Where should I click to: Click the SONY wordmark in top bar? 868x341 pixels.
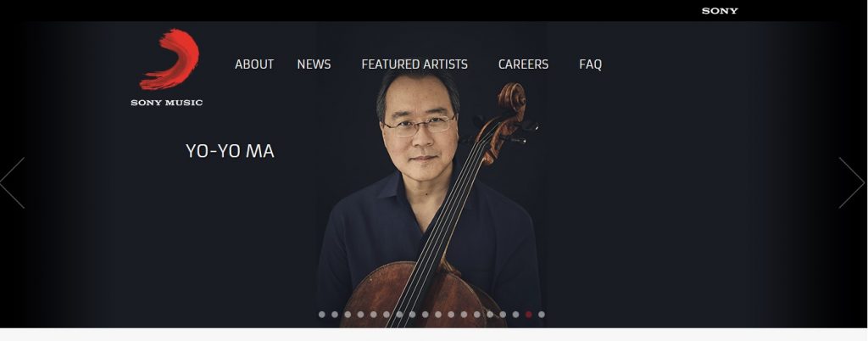coord(720,11)
